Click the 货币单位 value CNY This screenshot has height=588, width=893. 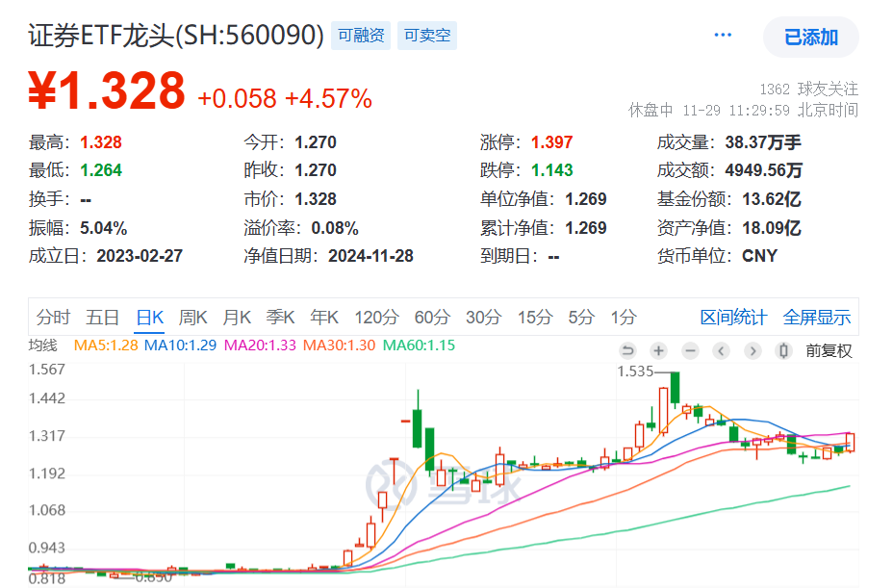tap(760, 256)
